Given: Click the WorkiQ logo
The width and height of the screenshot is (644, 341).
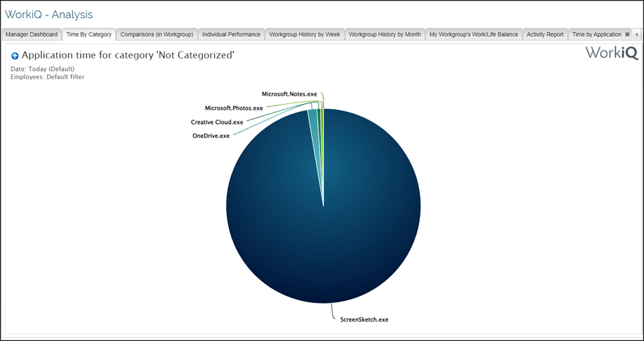Looking at the screenshot, I should click(x=611, y=54).
